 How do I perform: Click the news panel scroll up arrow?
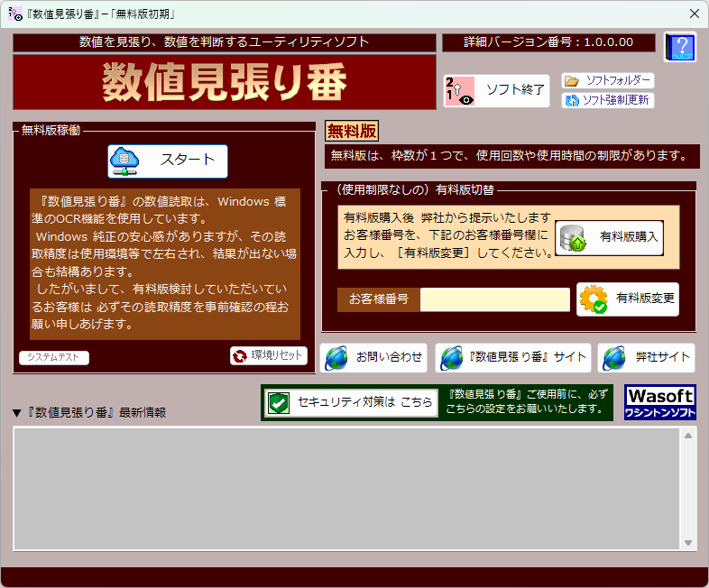(x=688, y=436)
